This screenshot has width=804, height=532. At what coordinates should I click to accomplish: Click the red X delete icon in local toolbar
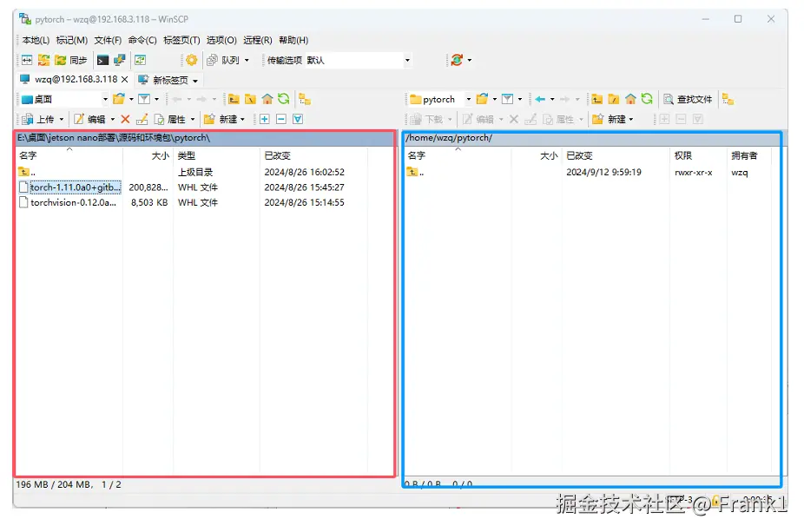125,119
